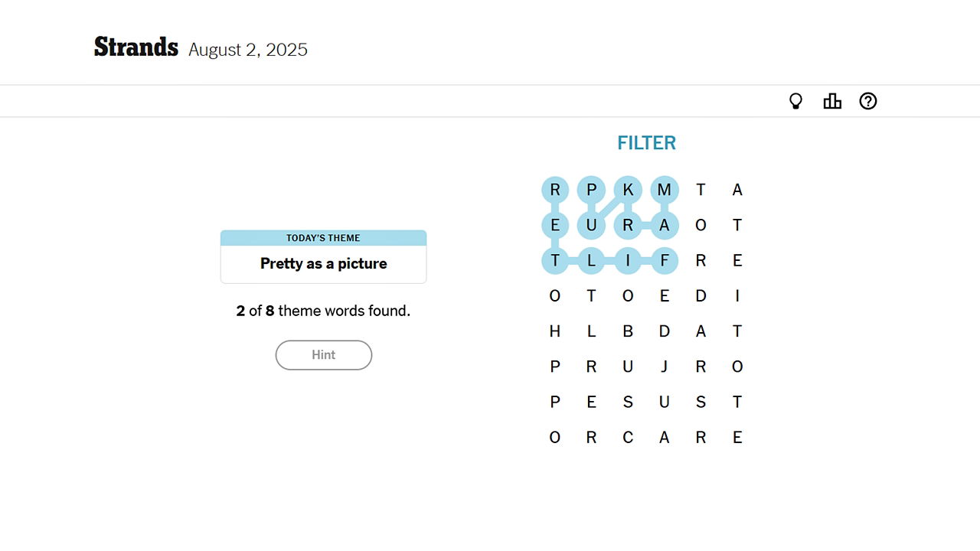Viewport: 980px width, 551px height.
Task: Click the Today's Theme card
Action: (323, 256)
